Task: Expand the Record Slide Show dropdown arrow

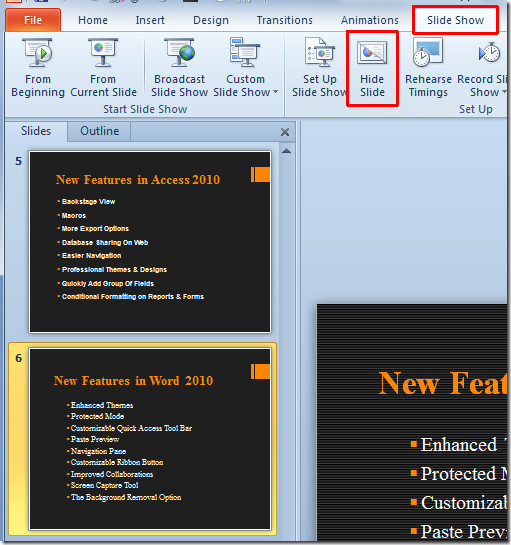Action: (x=504, y=92)
